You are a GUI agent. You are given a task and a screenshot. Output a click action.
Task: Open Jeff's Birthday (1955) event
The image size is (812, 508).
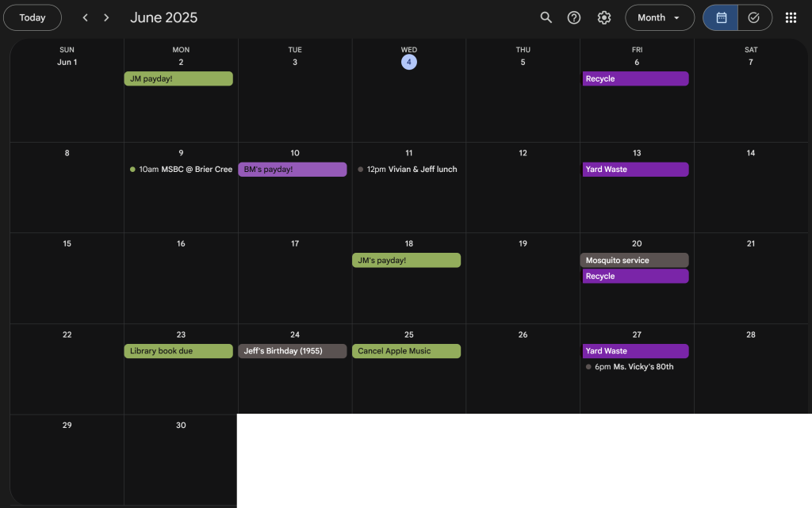[292, 351]
